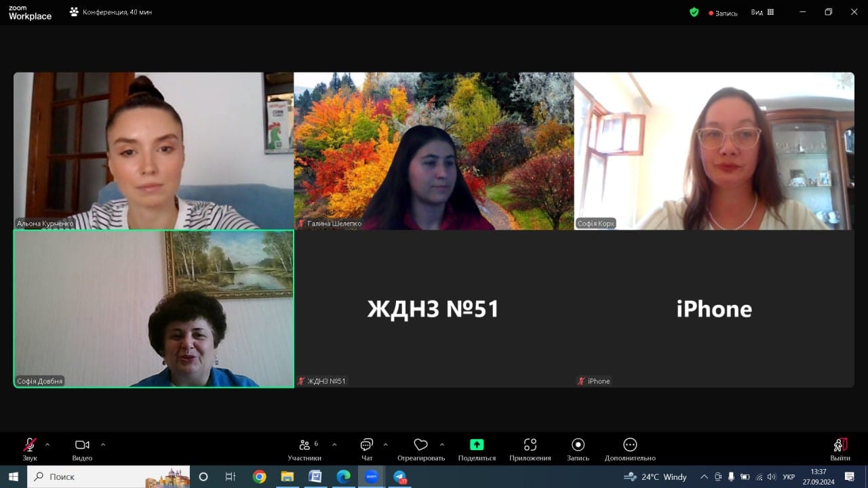The image size is (868, 488).
Task: Open Task View on the taskbar
Action: pyautogui.click(x=231, y=476)
